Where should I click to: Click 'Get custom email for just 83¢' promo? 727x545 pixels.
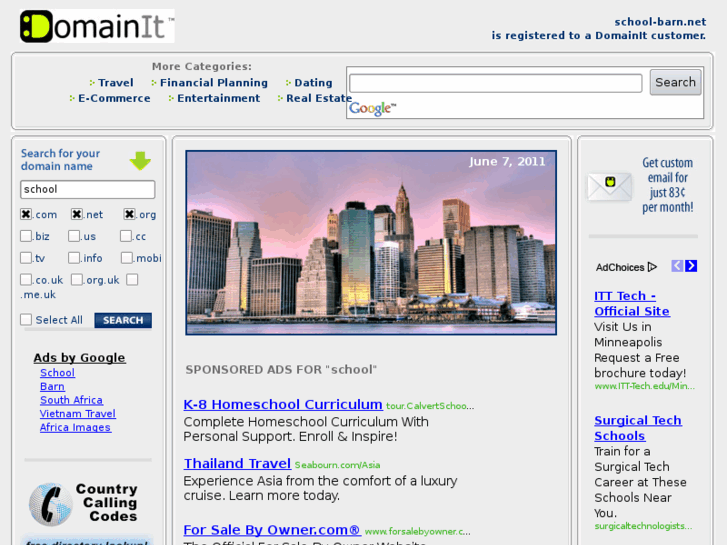click(667, 185)
